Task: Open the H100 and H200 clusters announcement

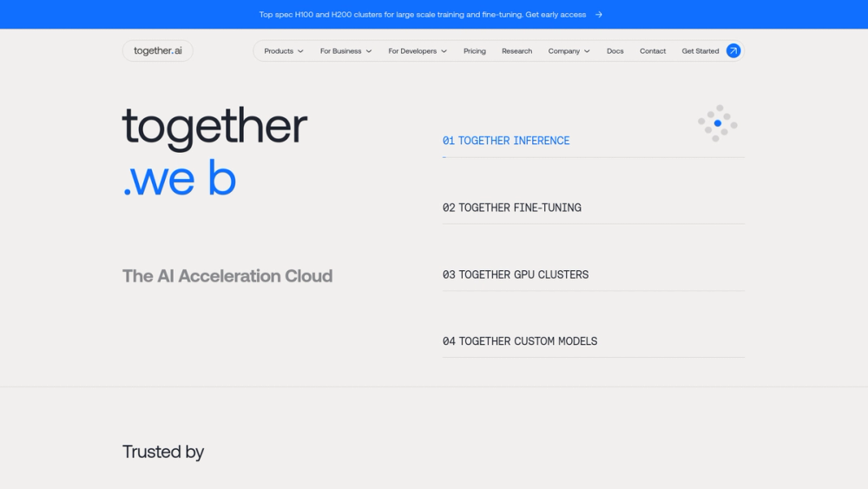Action: (x=423, y=15)
